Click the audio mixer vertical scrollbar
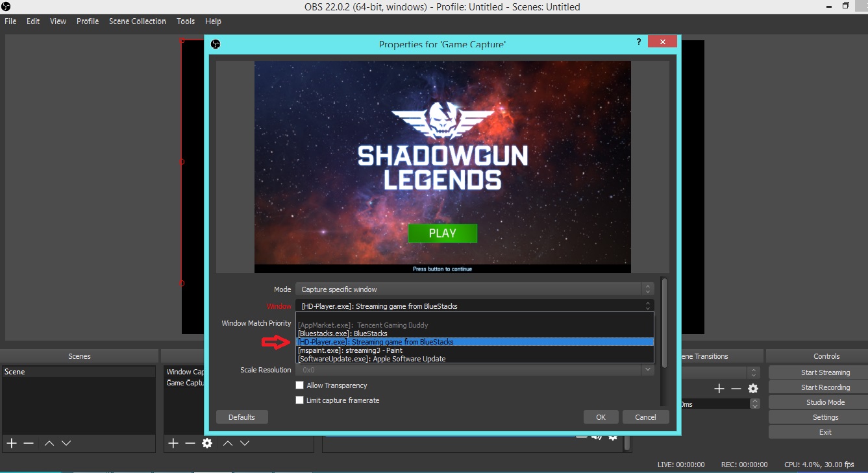The height and width of the screenshot is (473, 868). point(627,443)
